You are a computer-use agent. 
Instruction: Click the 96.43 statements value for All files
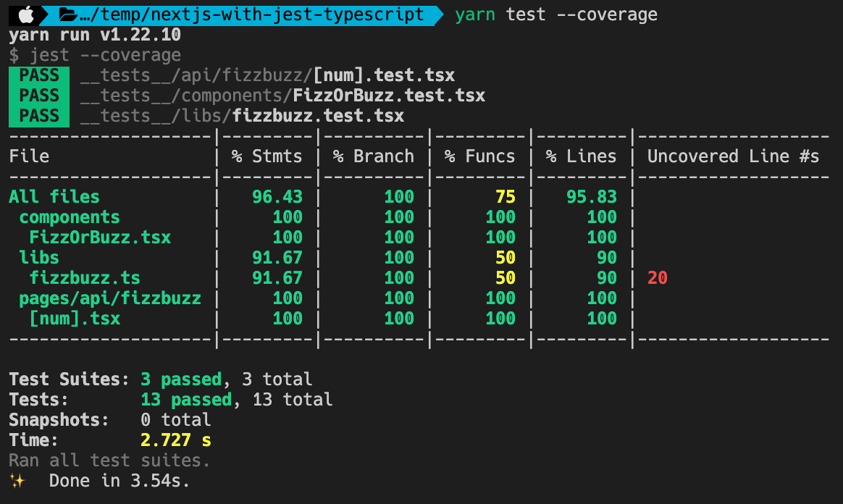click(277, 197)
